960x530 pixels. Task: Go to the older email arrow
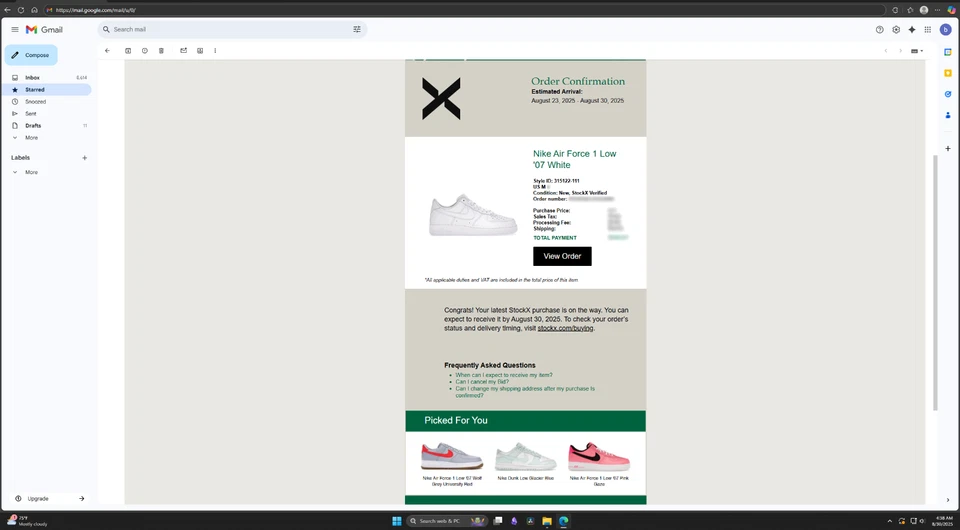[x=900, y=51]
